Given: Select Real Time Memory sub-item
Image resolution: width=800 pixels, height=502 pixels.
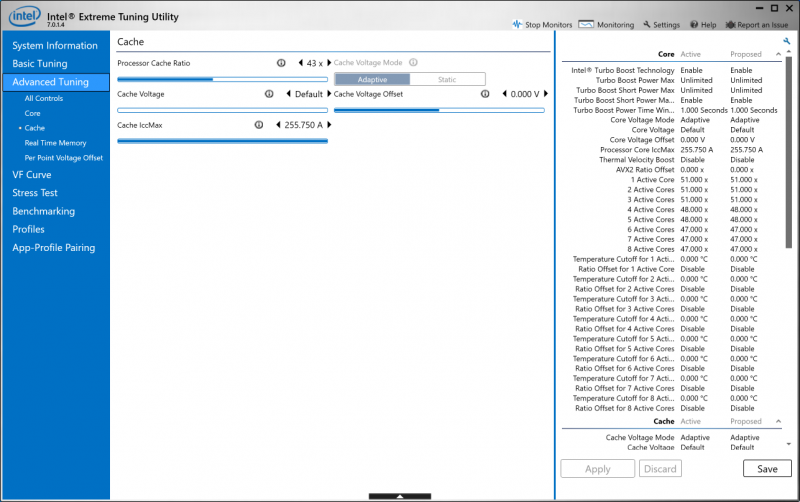Looking at the screenshot, I should click(x=55, y=143).
